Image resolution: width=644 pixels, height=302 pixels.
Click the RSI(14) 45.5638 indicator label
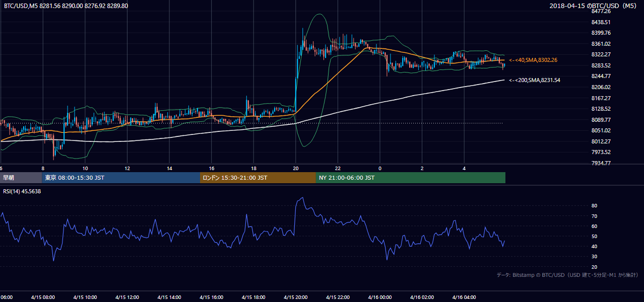point(22,191)
